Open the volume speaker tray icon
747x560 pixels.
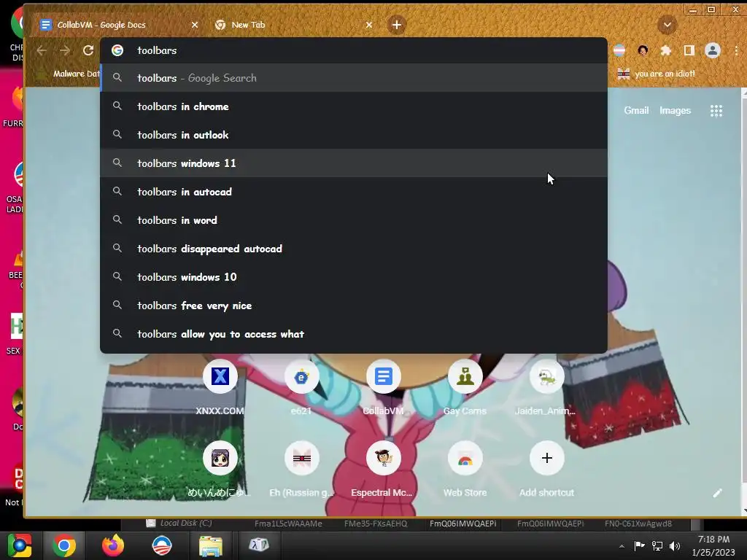pyautogui.click(x=675, y=545)
